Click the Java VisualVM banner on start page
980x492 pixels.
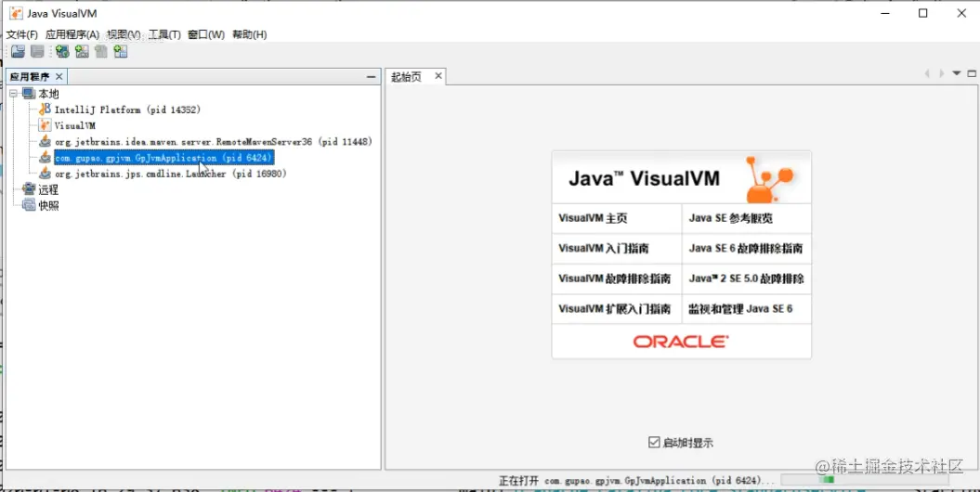click(x=681, y=177)
